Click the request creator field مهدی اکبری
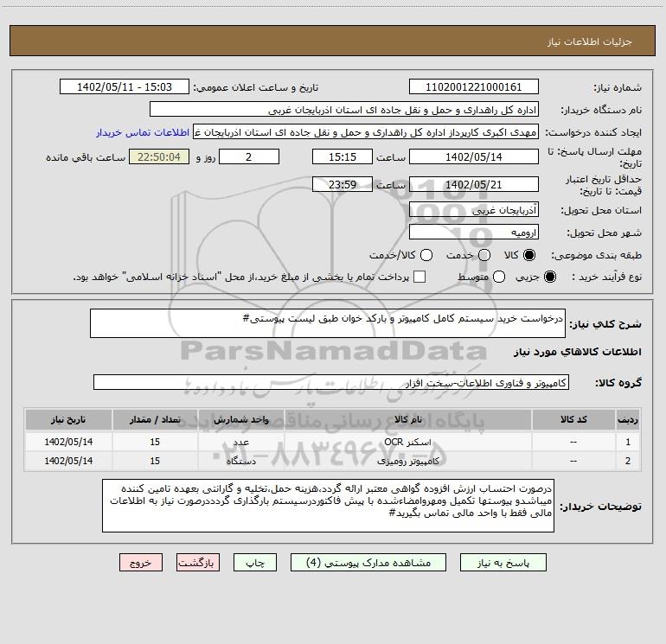This screenshot has height=644, width=666. 366,132
